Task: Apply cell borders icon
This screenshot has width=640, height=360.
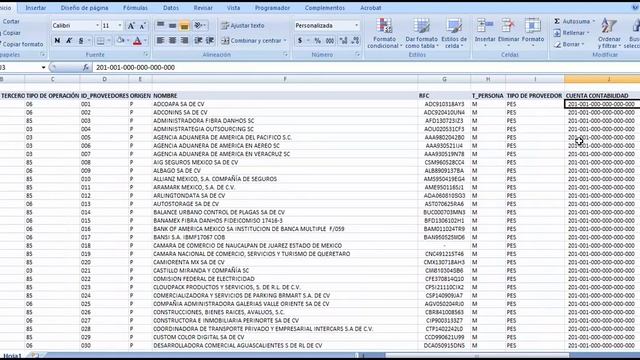Action: coord(100,40)
